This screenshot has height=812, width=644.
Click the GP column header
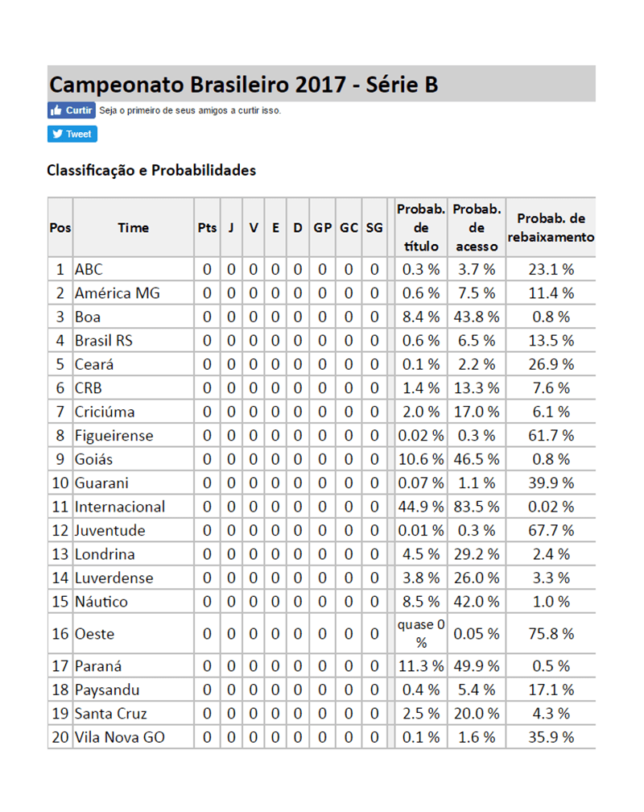pyautogui.click(x=322, y=228)
